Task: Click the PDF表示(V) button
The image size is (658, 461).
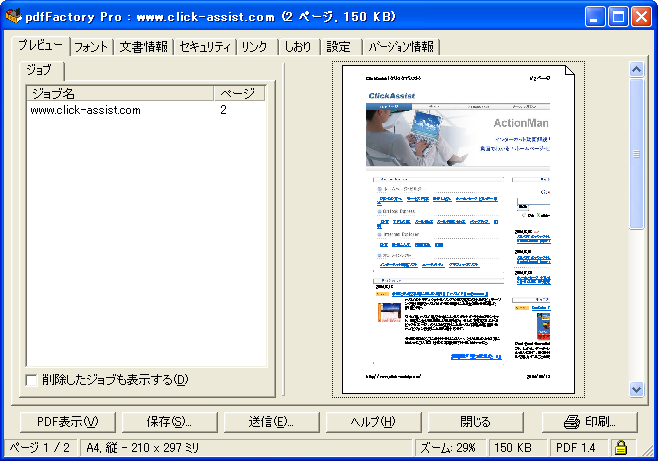Action: pyautogui.click(x=68, y=422)
